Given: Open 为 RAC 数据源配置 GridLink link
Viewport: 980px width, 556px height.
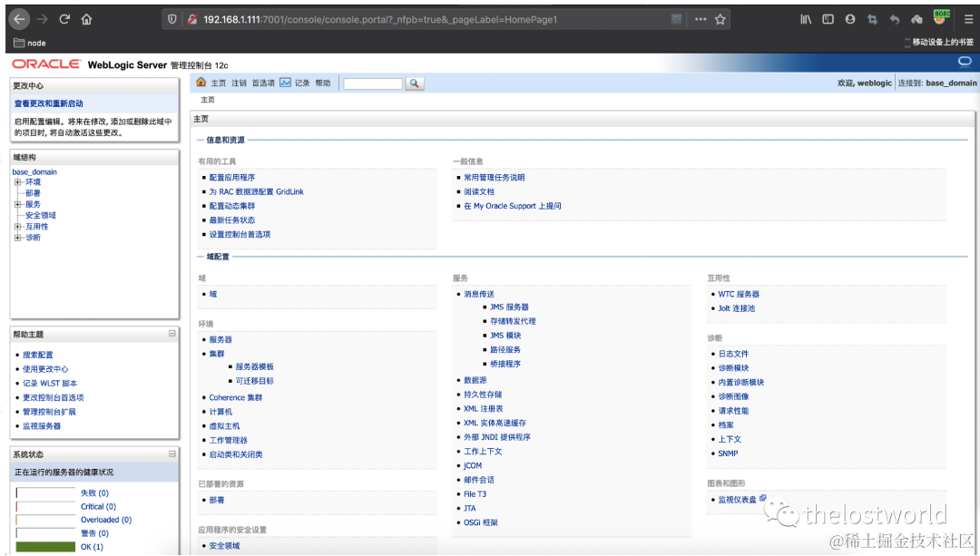Looking at the screenshot, I should [256, 191].
